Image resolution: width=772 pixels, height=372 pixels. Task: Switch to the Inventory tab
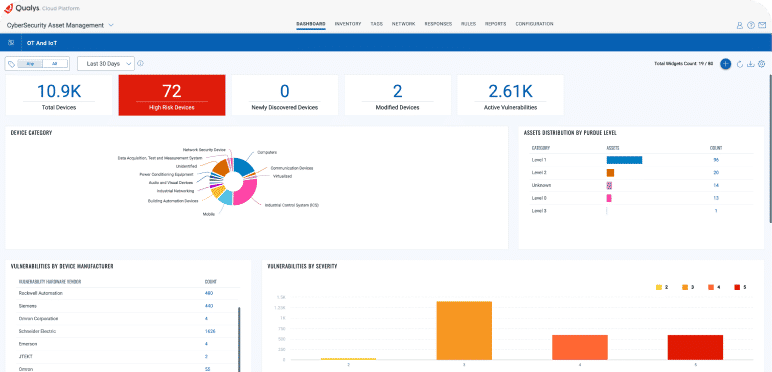pyautogui.click(x=348, y=24)
